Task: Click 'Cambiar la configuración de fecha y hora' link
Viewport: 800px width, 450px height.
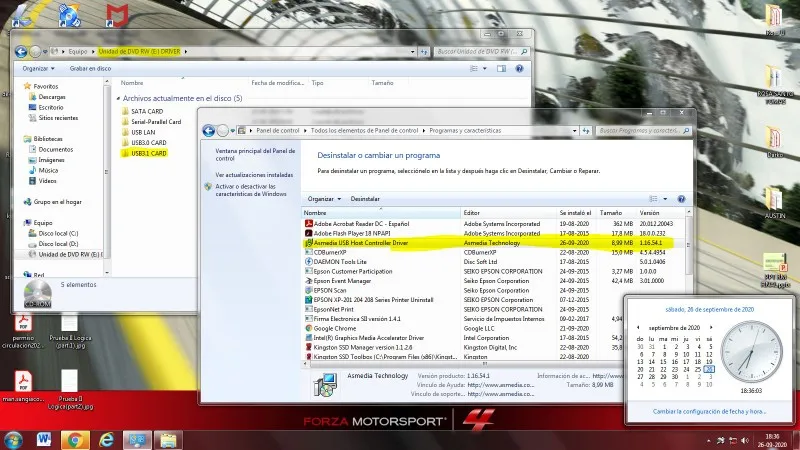Action: tap(709, 411)
